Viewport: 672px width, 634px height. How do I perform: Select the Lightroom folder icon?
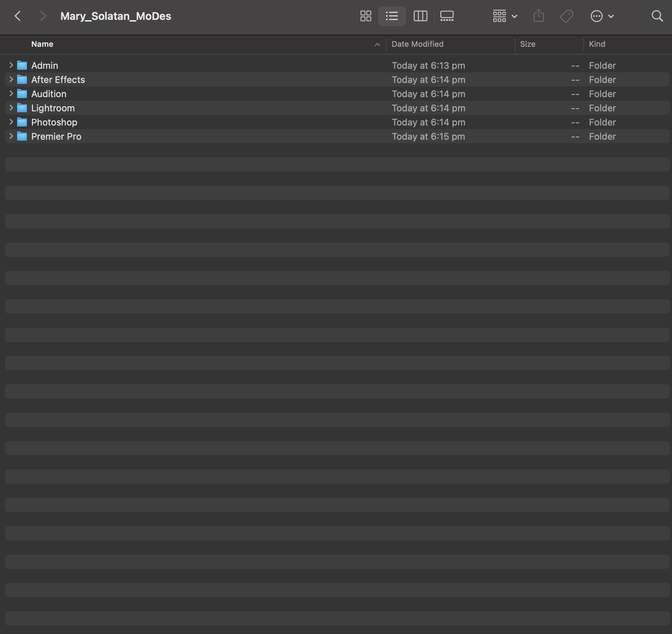click(22, 108)
